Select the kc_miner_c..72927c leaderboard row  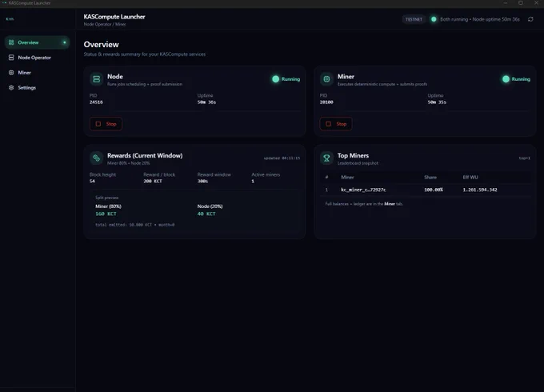(426, 190)
